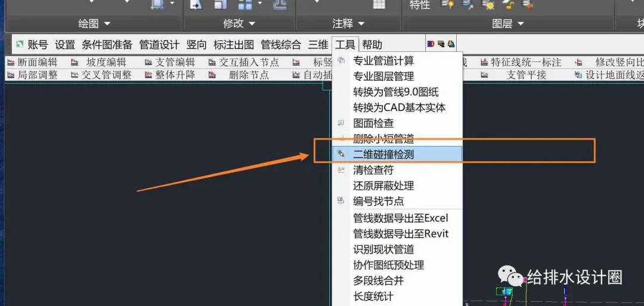
Task: Open the 竖向 menu
Action: pyautogui.click(x=196, y=44)
